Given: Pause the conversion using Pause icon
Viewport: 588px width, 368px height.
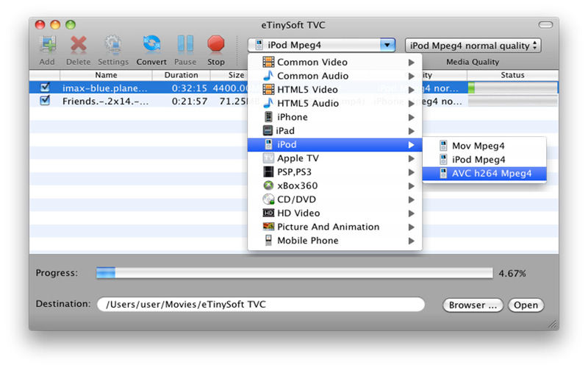Looking at the screenshot, I should (x=185, y=46).
